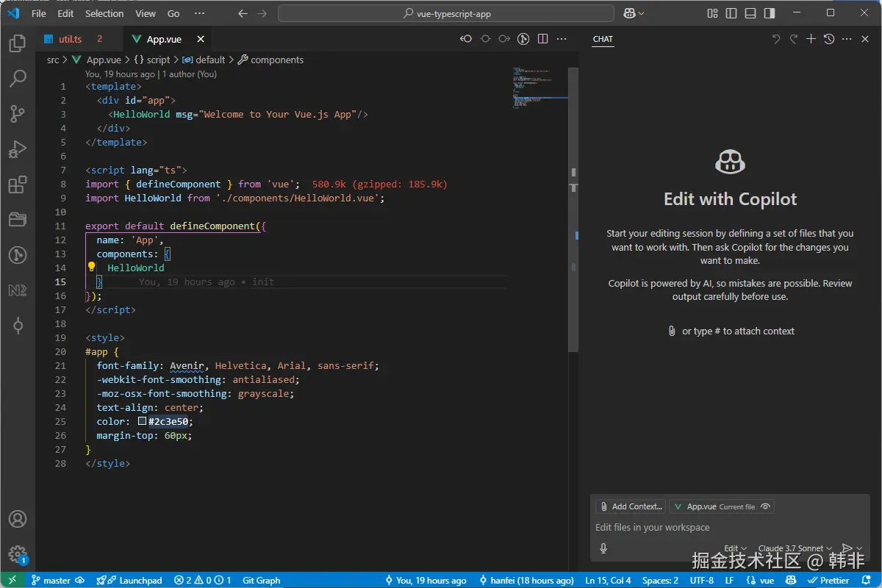This screenshot has width=882, height=588.
Task: Click the Search icon in activity bar
Action: [17, 78]
